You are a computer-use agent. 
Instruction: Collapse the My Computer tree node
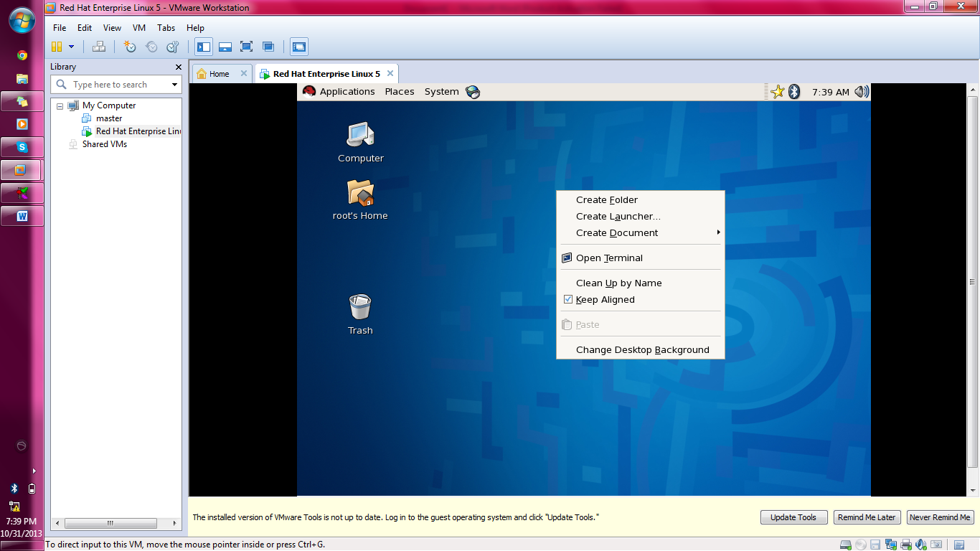coord(60,105)
